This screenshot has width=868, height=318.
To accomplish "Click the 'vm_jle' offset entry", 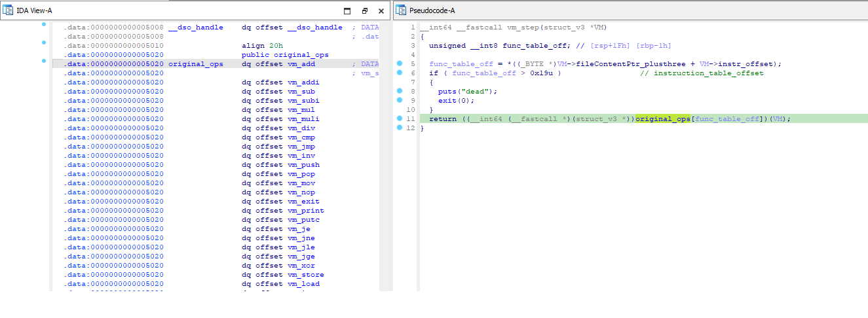I will pos(301,247).
